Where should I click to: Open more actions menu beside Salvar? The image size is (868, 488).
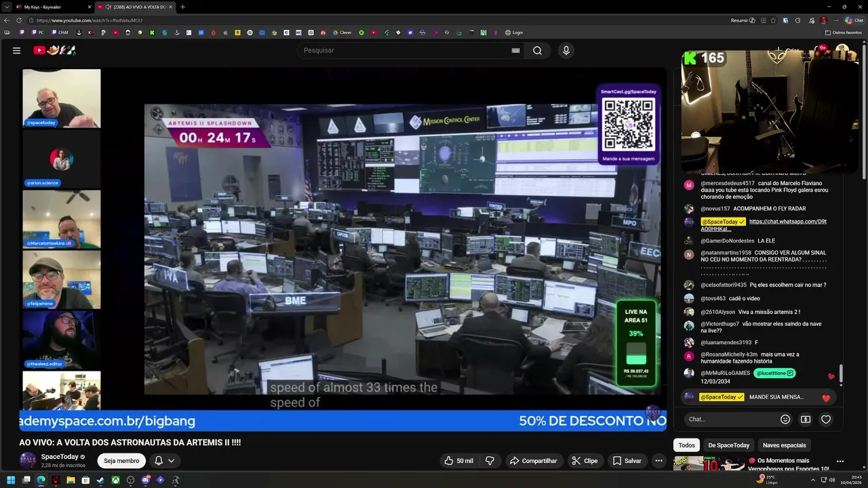coord(658,461)
